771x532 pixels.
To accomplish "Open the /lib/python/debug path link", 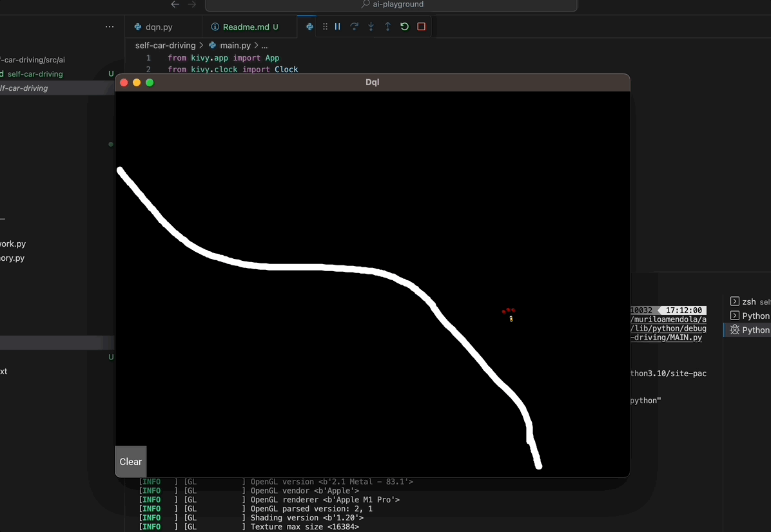I will (669, 328).
